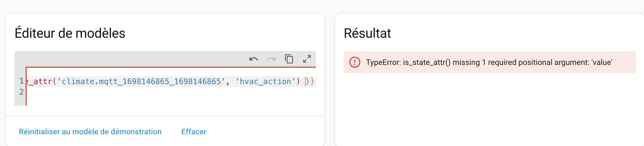
Task: Reset to the demo template
Action: 90,132
